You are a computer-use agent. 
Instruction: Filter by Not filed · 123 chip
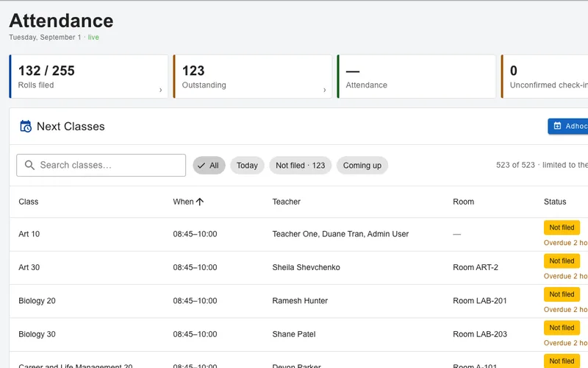301,165
